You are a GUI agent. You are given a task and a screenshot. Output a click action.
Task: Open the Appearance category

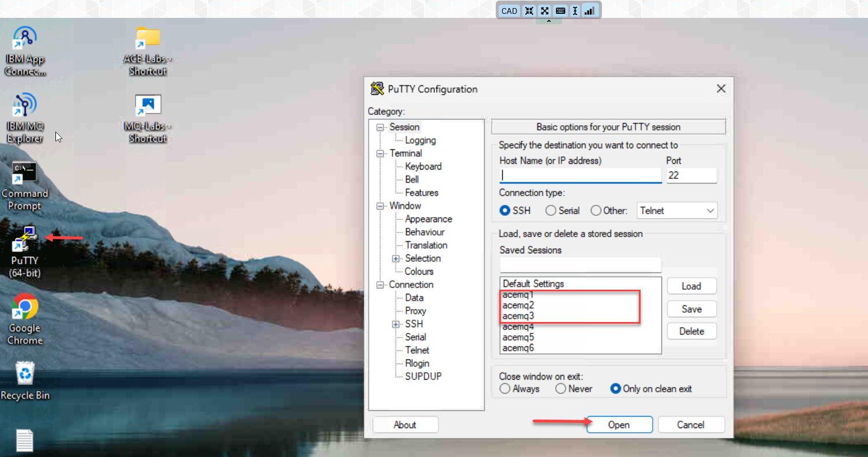point(428,219)
